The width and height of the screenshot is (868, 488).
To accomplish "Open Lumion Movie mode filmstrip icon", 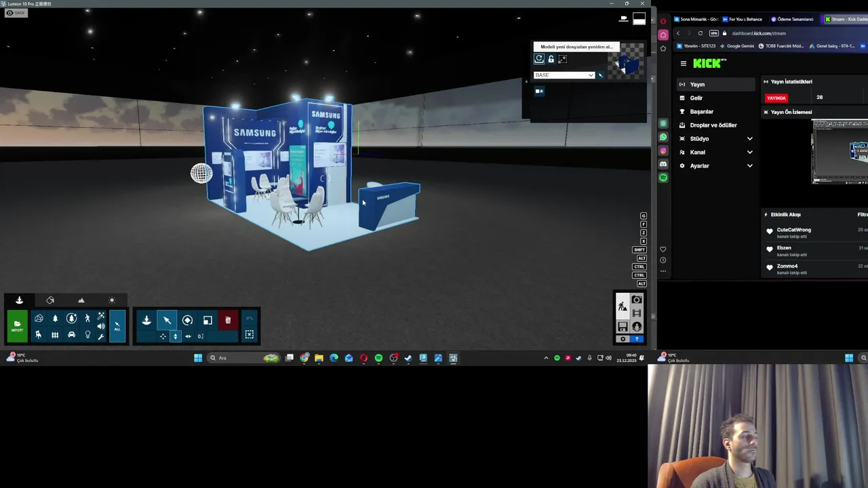I will [x=636, y=313].
